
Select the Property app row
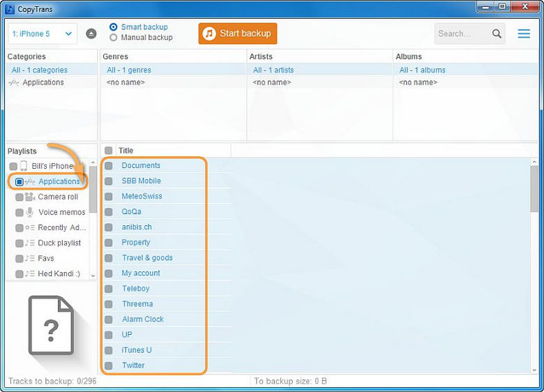click(166, 243)
